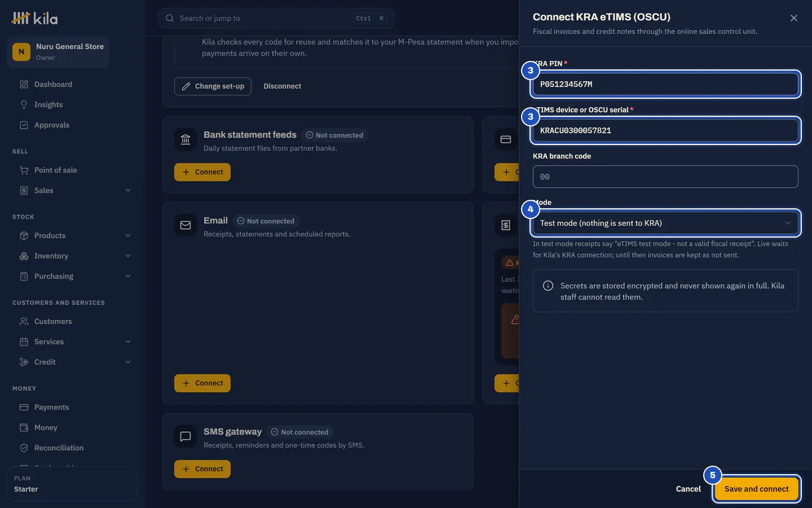Open the Nuru General Store account switcher

[58, 52]
